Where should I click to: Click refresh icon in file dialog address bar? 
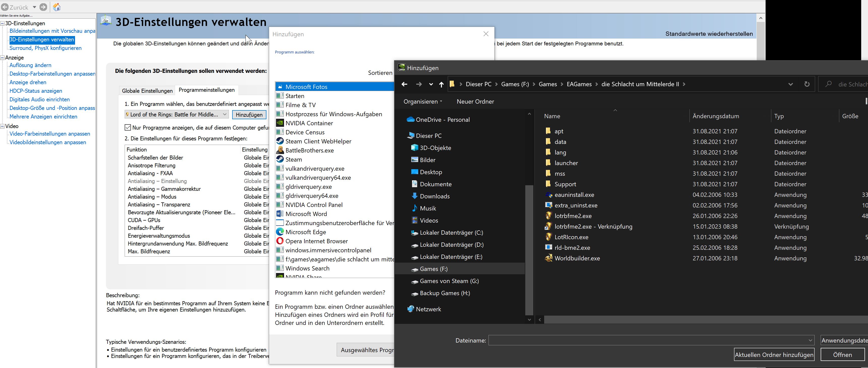[807, 84]
